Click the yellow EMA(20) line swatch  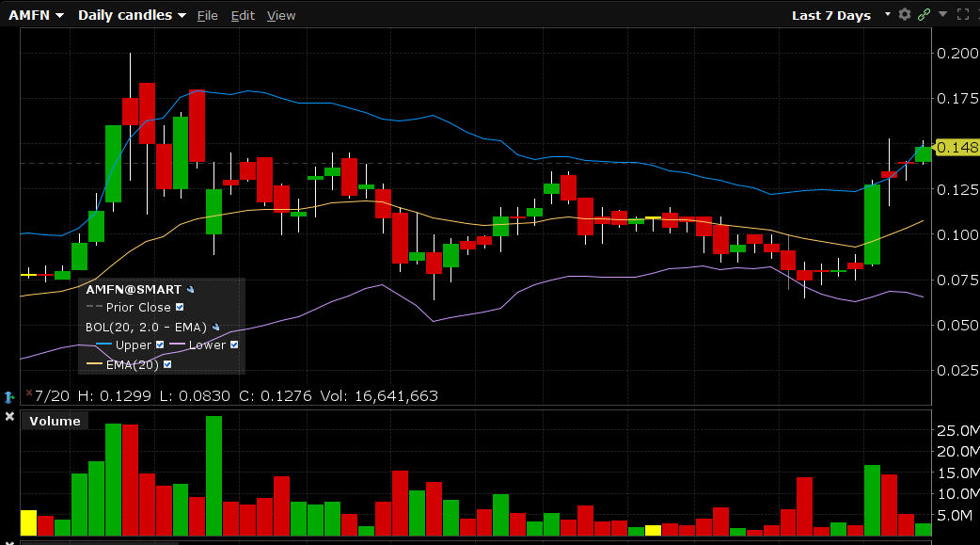click(94, 363)
